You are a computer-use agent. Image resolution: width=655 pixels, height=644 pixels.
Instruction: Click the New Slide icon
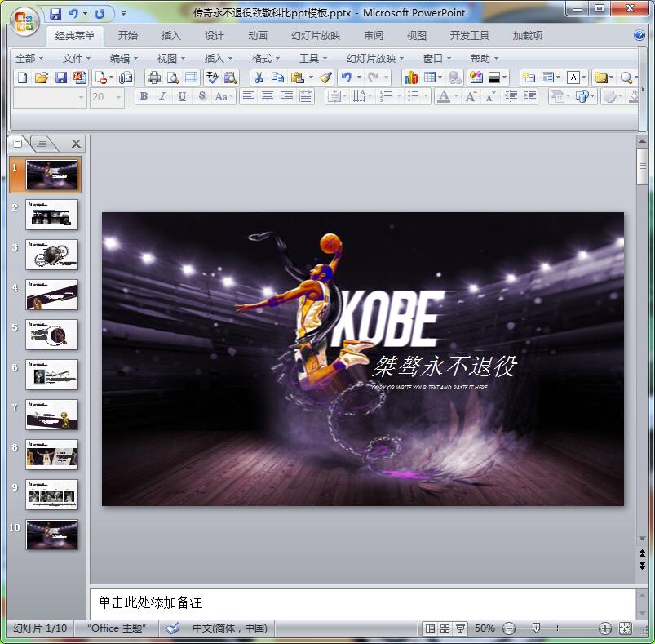529,78
